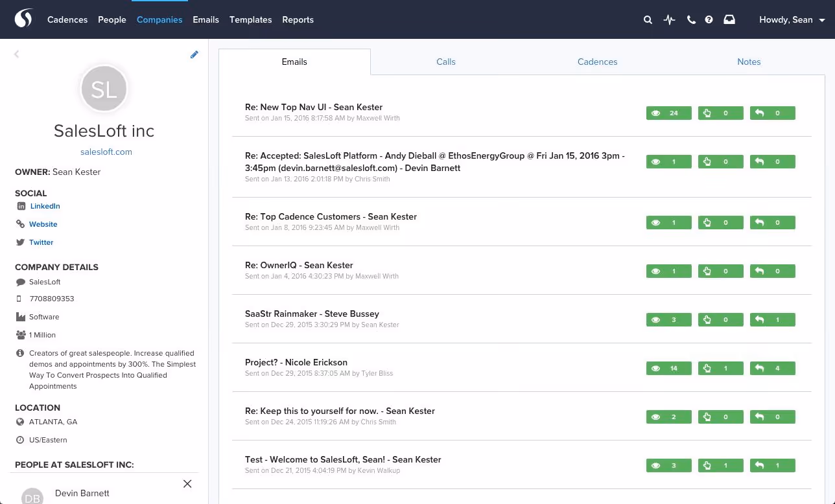Open Reports in top navigation
835x504 pixels.
click(298, 20)
